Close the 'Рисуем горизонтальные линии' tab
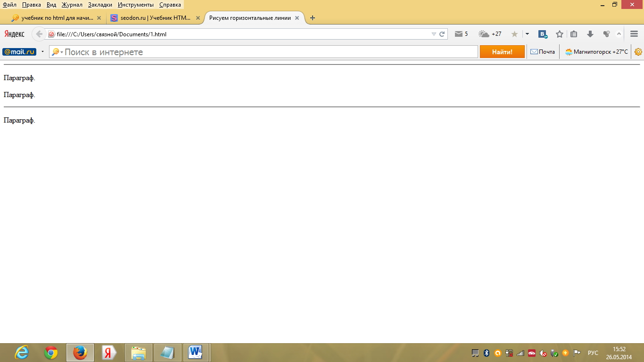The width and height of the screenshot is (644, 362). (297, 18)
